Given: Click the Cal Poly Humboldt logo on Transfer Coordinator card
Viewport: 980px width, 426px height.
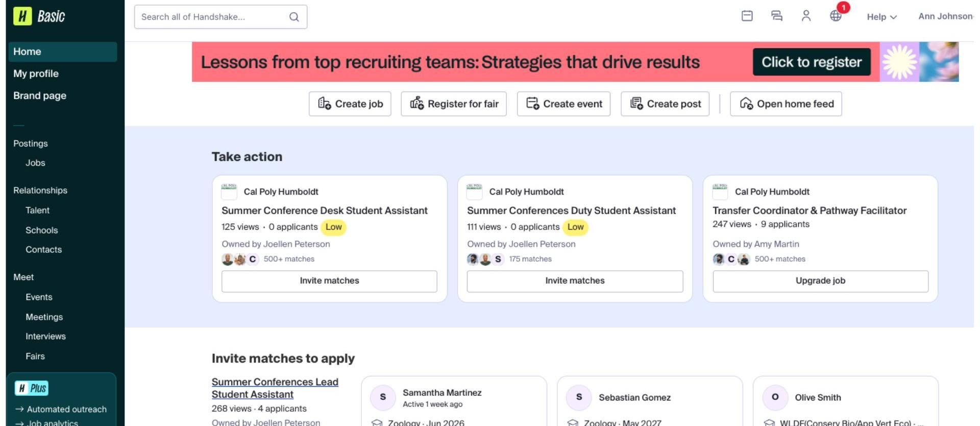Looking at the screenshot, I should [x=720, y=192].
